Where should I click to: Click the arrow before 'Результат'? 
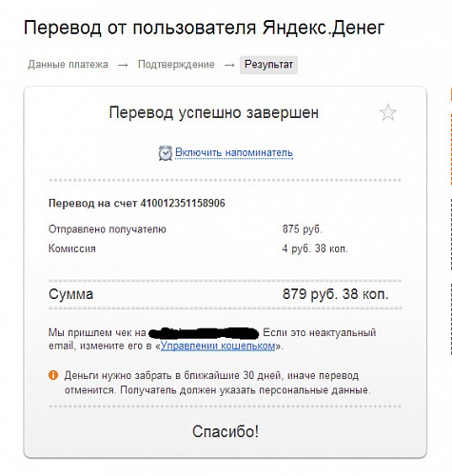tap(229, 65)
